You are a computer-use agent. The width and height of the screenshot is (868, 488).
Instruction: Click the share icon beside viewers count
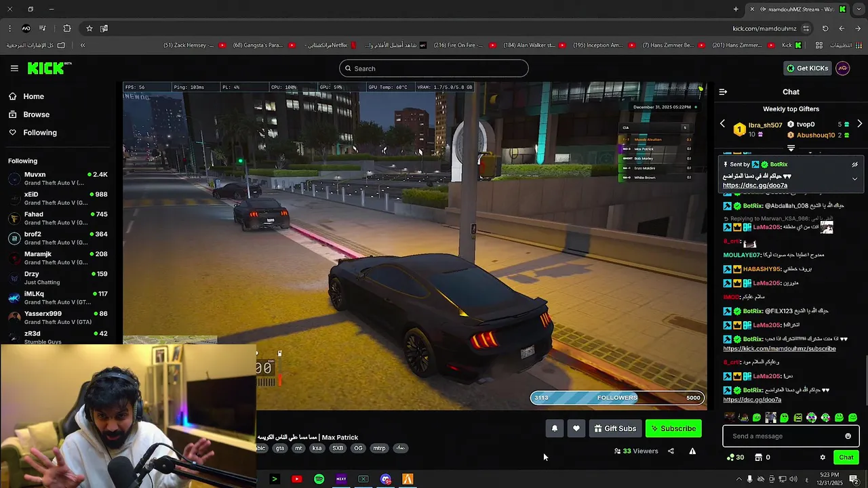point(671,451)
